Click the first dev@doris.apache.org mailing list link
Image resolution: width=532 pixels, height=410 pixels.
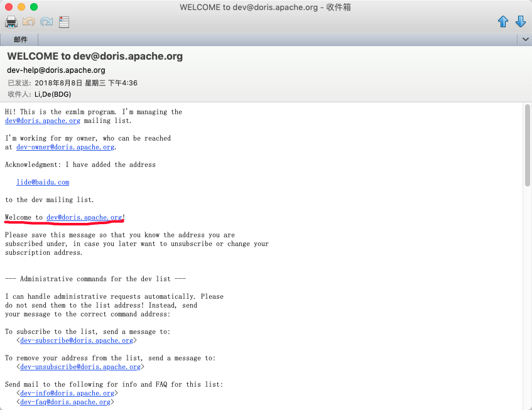tap(43, 121)
